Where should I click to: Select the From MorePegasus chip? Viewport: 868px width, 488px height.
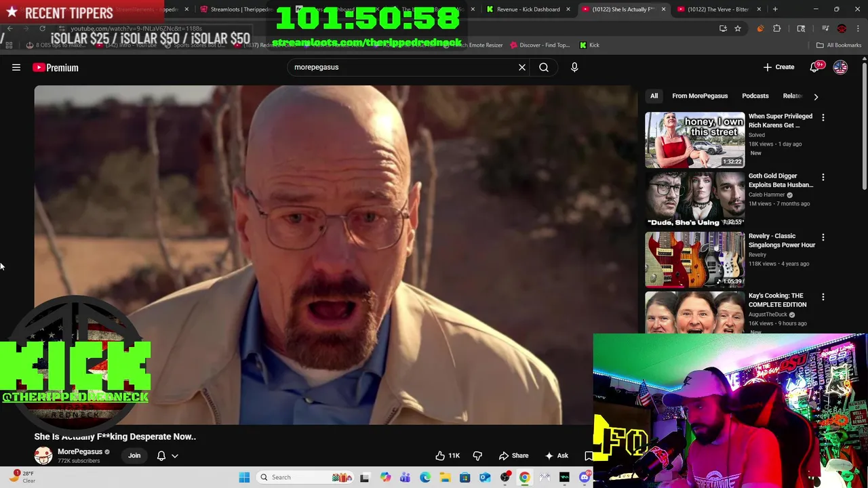[x=700, y=96]
